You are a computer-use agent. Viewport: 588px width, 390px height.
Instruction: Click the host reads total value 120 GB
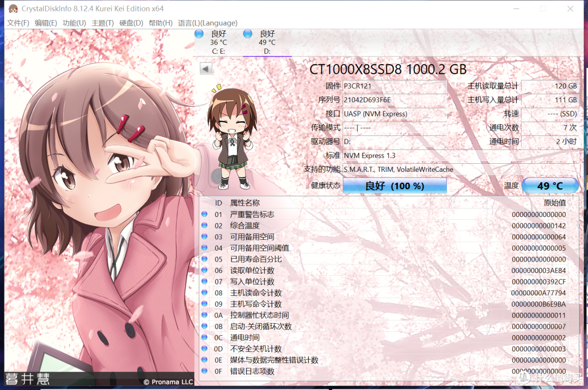point(550,86)
